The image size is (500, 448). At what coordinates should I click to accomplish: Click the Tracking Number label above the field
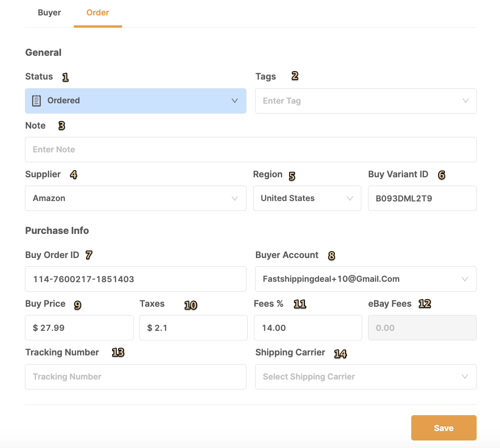coord(62,352)
